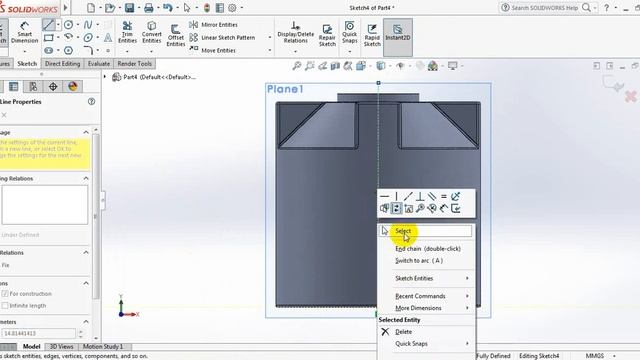The image size is (640, 360).
Task: Open Trim Entities dropdown arrow
Action: (127, 51)
